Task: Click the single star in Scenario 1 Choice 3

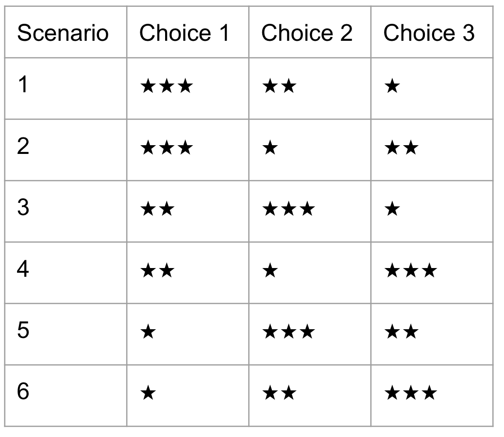Action: tap(392, 86)
